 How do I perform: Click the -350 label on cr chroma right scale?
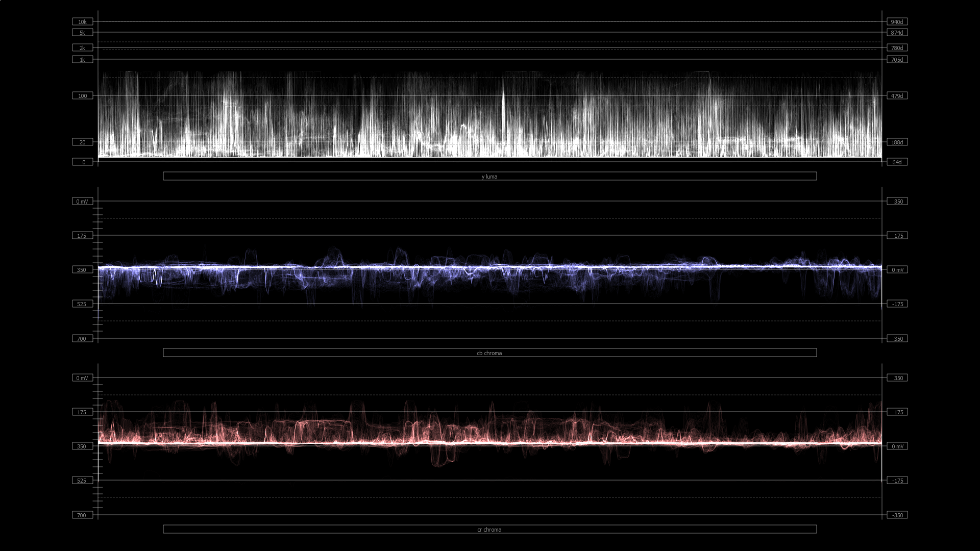[897, 515]
